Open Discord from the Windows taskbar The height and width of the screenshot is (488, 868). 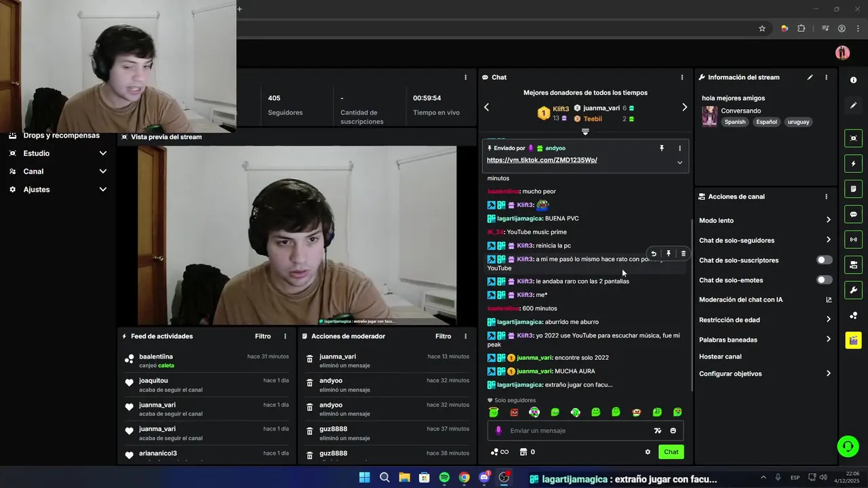pos(484,478)
